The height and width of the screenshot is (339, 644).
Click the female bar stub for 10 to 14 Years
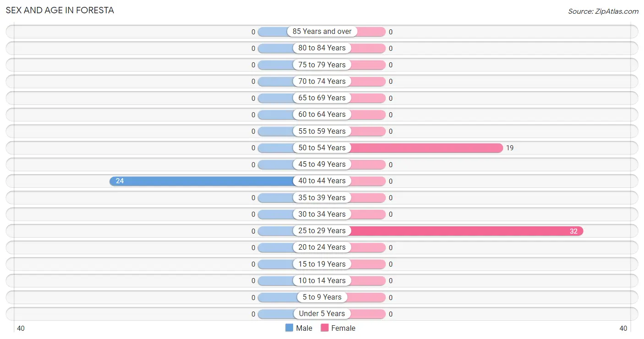click(x=368, y=281)
